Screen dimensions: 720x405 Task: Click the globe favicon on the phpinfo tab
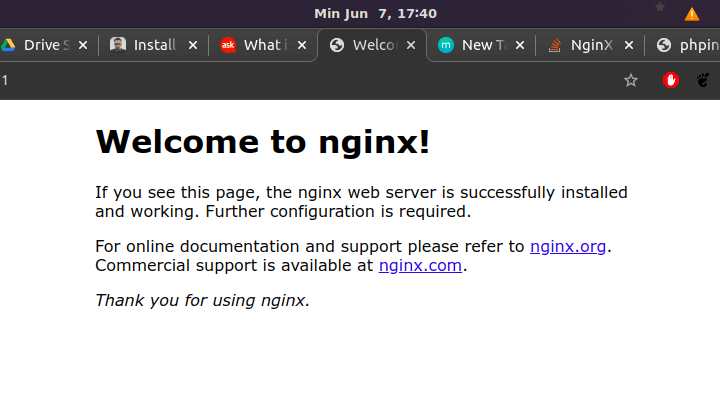click(664, 45)
